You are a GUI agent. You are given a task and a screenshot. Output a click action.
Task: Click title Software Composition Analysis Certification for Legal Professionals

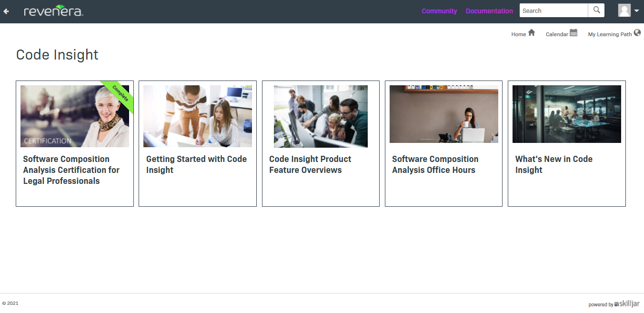coord(71,170)
